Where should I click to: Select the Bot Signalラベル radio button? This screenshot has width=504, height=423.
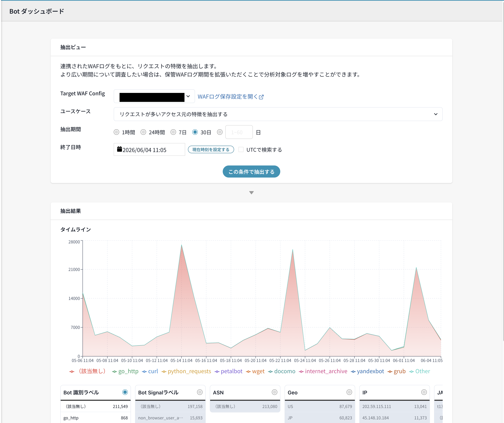coord(200,392)
